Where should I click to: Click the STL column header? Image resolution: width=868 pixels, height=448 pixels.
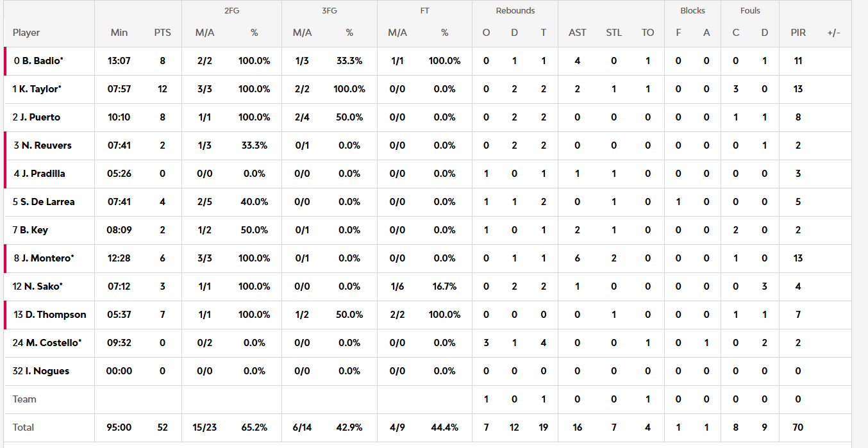tap(613, 33)
